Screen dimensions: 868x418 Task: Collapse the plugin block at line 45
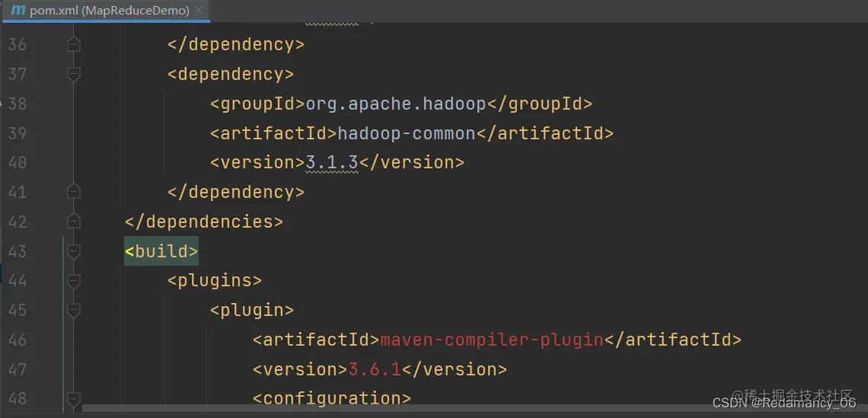coord(74,310)
